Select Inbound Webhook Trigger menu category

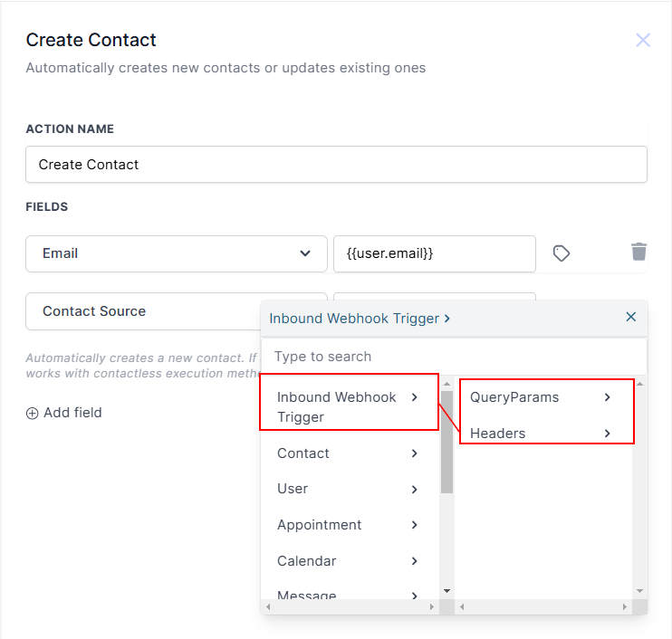(337, 406)
